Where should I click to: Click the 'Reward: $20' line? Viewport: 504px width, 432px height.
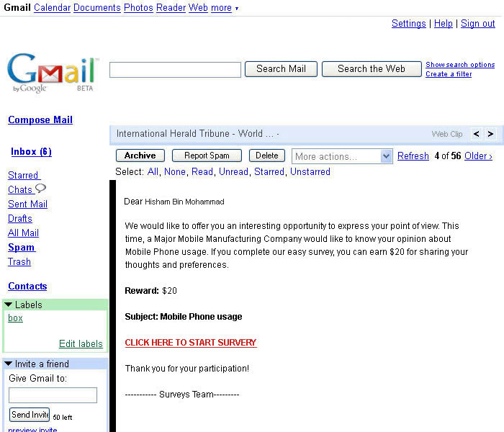[x=150, y=291]
